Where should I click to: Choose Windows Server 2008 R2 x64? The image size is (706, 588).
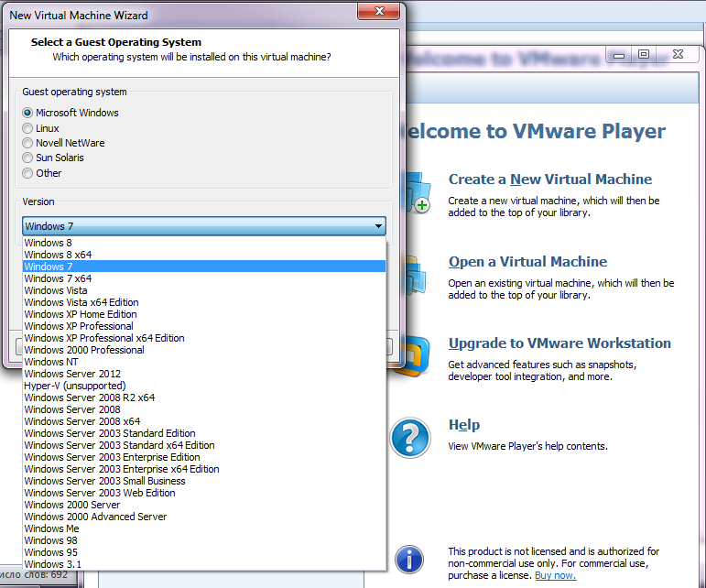pyautogui.click(x=204, y=397)
